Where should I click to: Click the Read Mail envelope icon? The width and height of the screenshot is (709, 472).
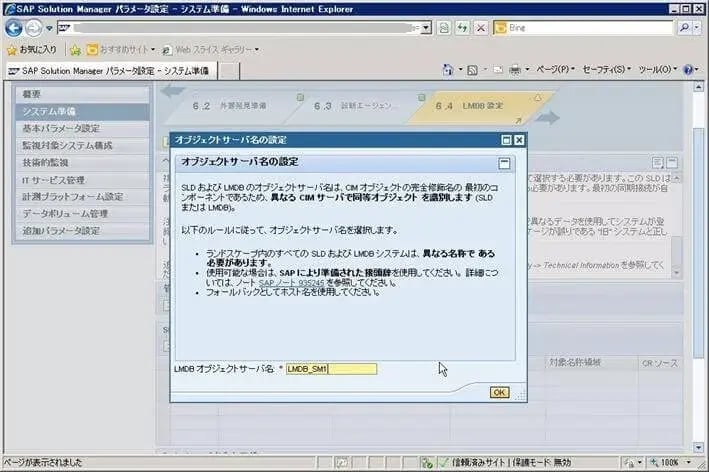[x=498, y=70]
